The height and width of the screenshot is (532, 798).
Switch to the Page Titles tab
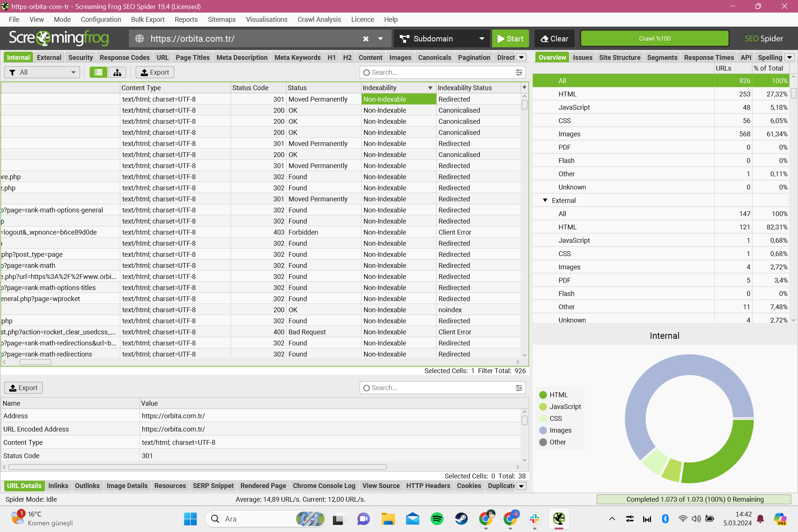(x=192, y=57)
